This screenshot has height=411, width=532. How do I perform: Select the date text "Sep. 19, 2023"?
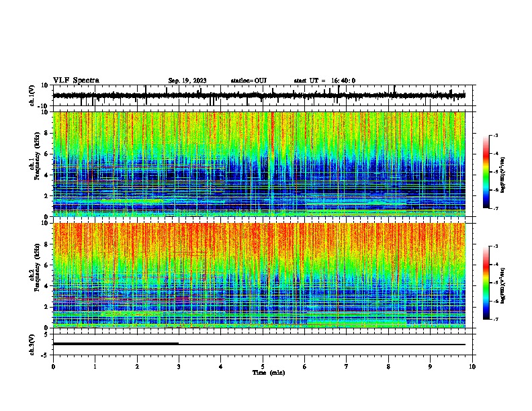[x=187, y=81]
